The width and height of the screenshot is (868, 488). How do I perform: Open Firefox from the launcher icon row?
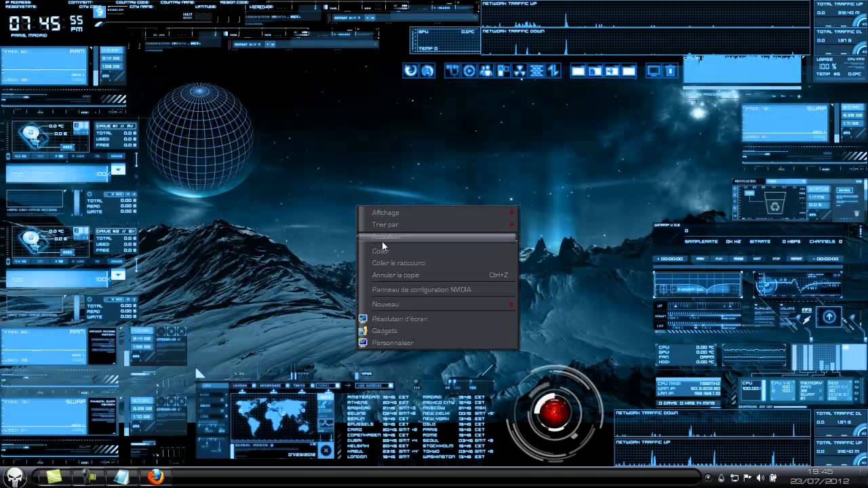(x=410, y=70)
